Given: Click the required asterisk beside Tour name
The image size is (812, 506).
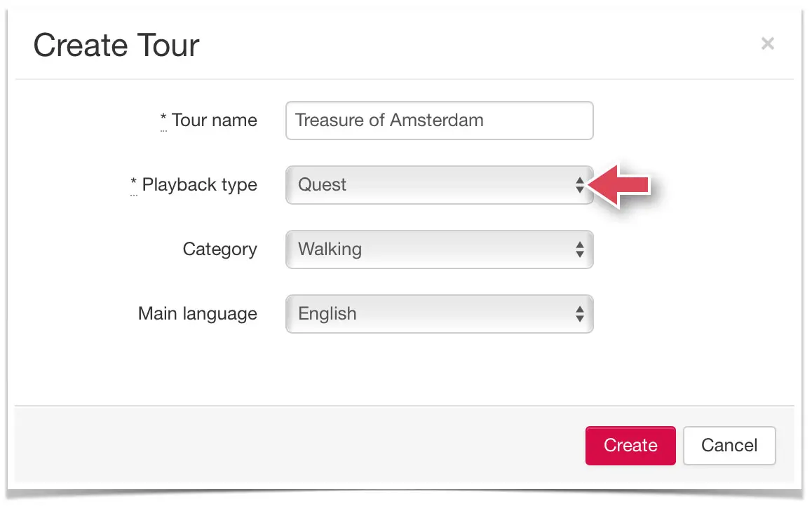Looking at the screenshot, I should coord(163,118).
